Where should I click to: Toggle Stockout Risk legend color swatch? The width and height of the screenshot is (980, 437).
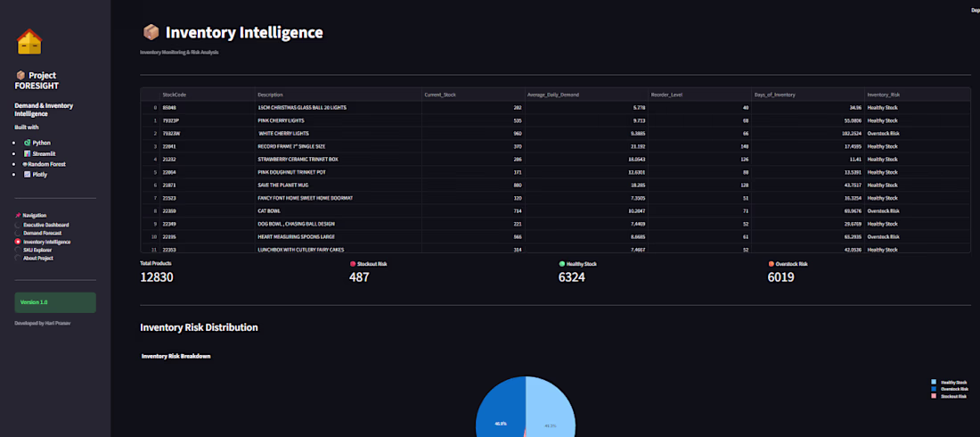pos(934,396)
